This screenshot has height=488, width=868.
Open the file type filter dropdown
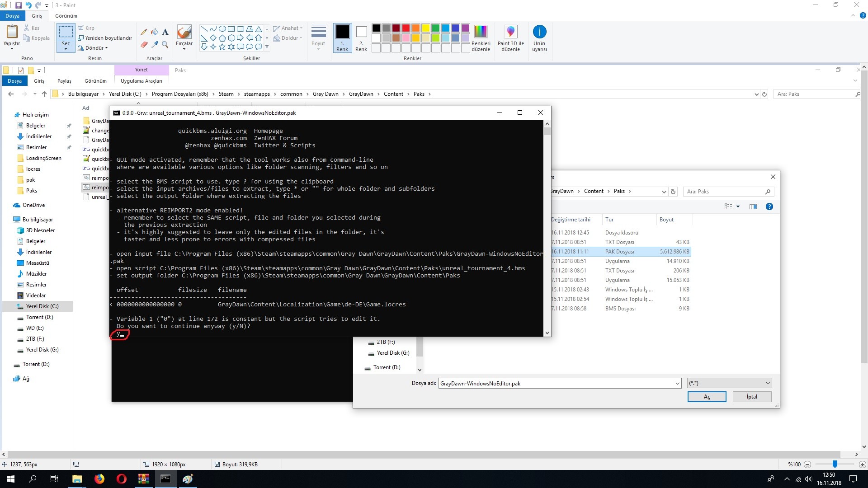[729, 383]
